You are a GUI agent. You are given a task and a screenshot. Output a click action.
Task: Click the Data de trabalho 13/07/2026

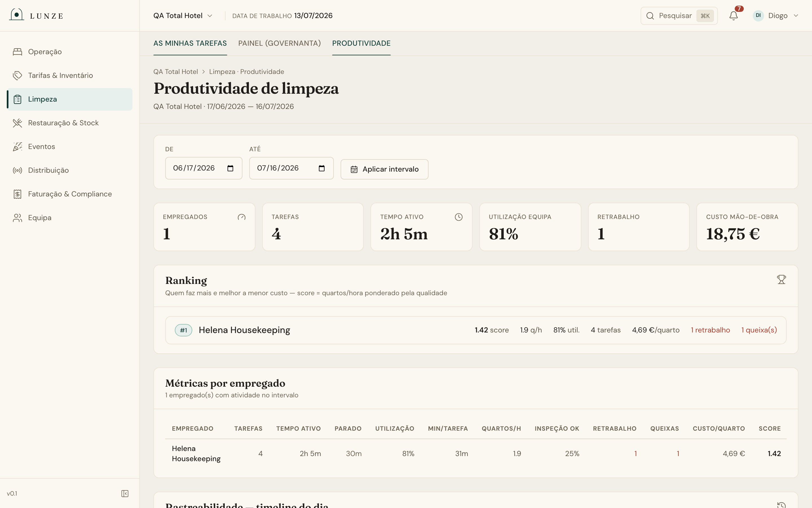coord(282,16)
